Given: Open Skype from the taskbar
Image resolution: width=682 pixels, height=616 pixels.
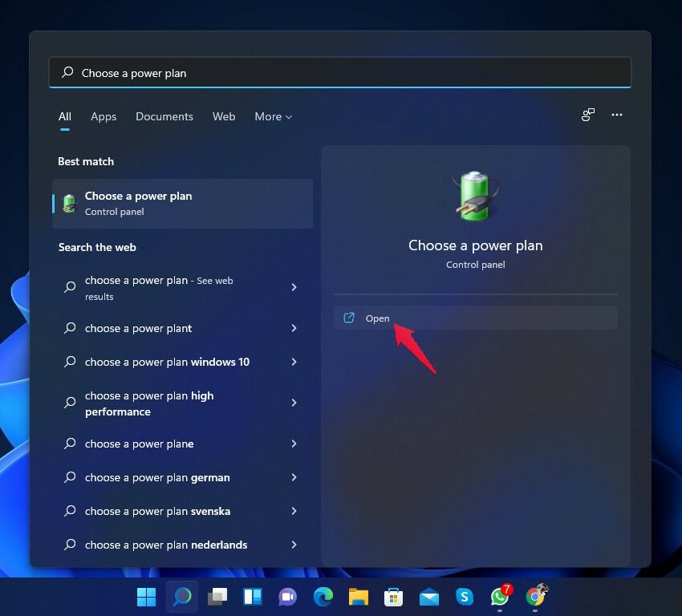Looking at the screenshot, I should 465,597.
